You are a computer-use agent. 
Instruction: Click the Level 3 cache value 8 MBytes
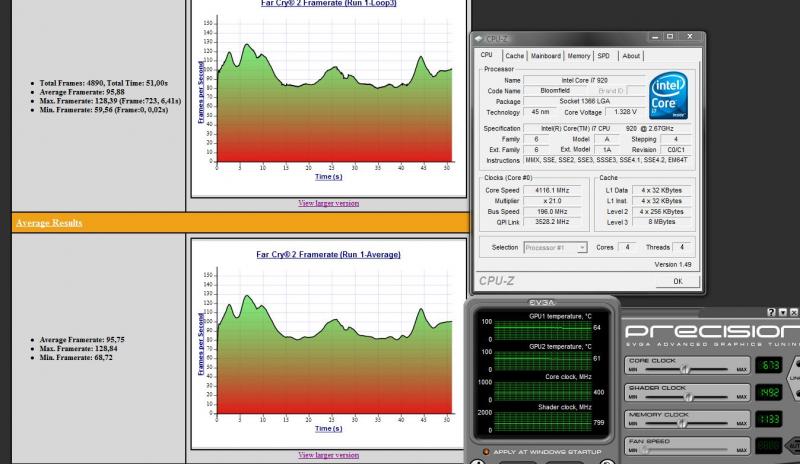662,222
